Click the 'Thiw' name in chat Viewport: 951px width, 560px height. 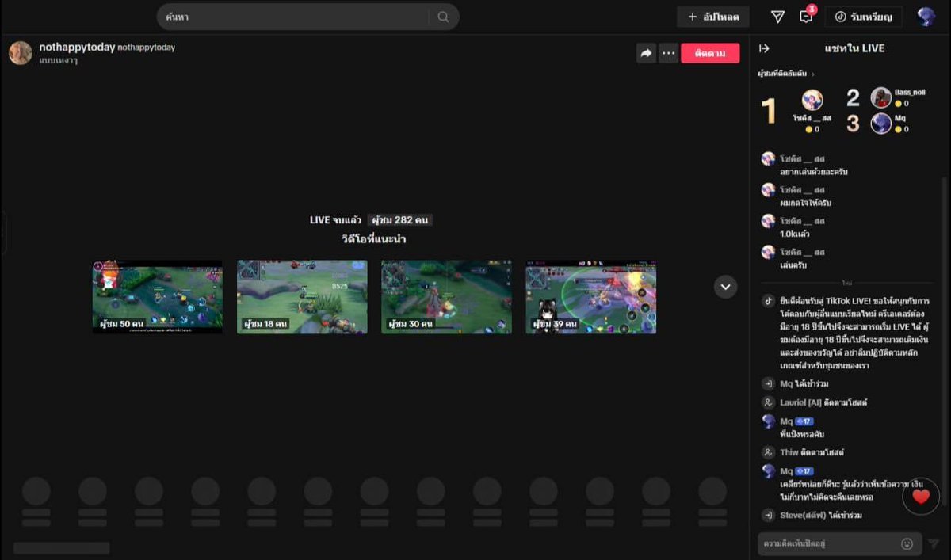click(x=789, y=452)
